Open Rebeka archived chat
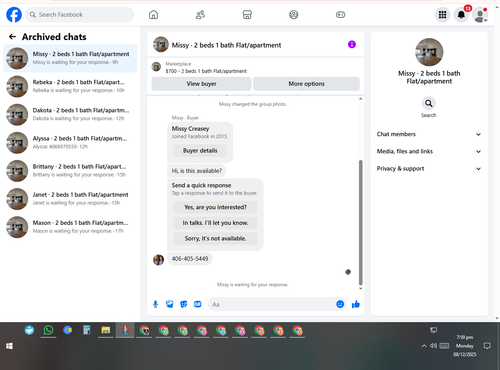This screenshot has height=370, width=500. (x=70, y=86)
